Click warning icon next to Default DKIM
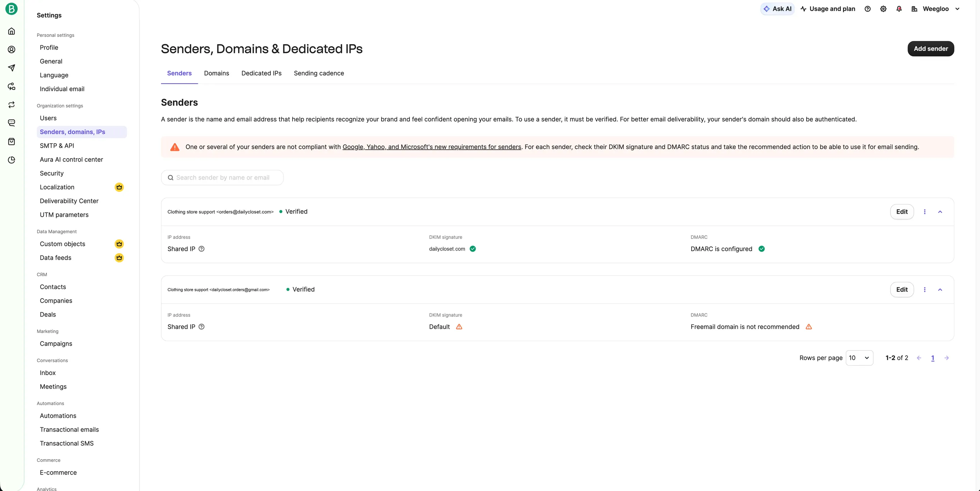This screenshot has height=491, width=980. click(x=459, y=327)
